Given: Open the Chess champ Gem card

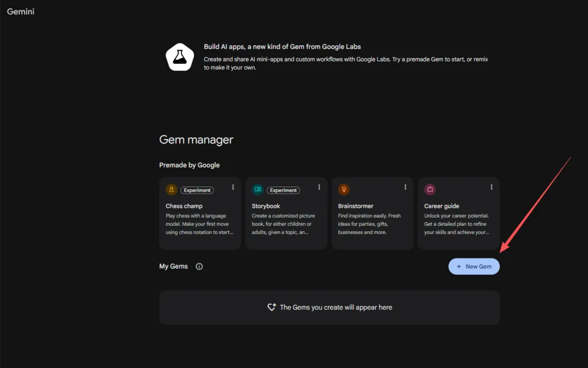Looking at the screenshot, I should (200, 219).
